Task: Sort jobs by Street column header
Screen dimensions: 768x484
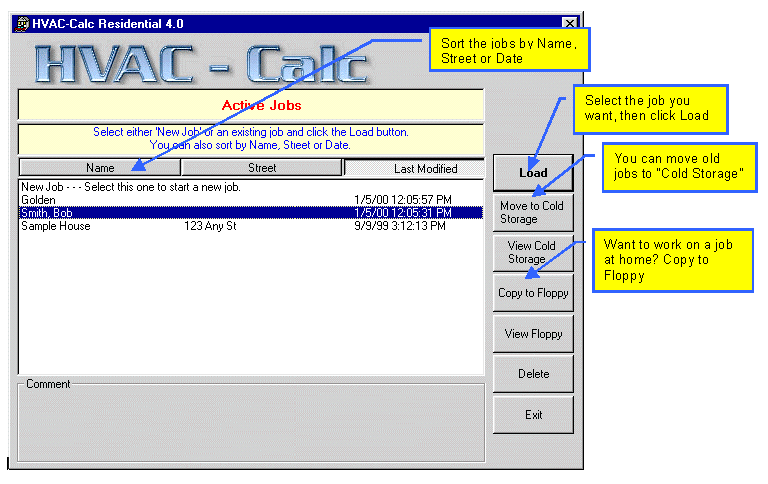Action: click(262, 168)
